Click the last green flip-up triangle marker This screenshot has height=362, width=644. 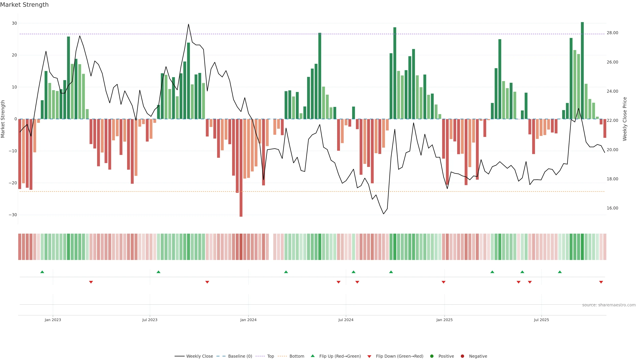560,272
